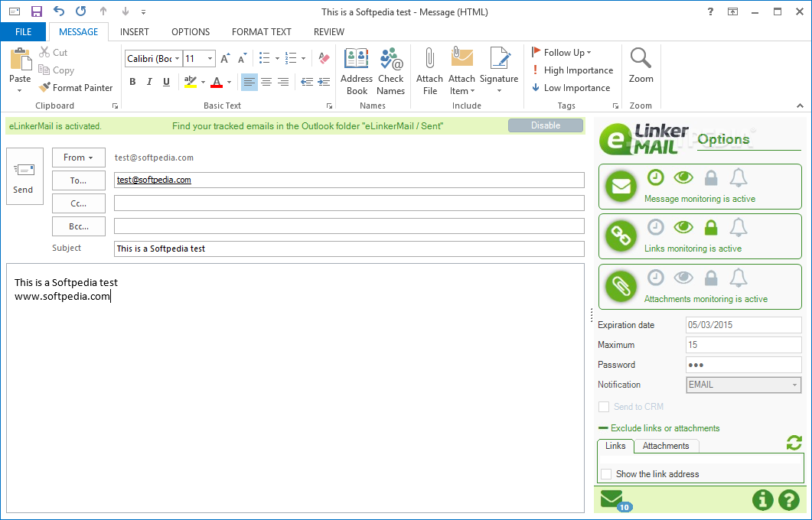Click Check Names

(390, 71)
